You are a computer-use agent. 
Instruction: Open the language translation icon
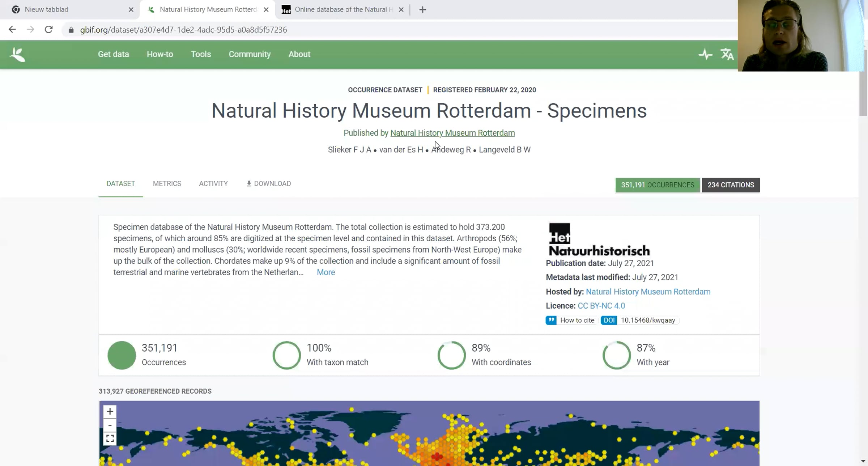click(727, 55)
